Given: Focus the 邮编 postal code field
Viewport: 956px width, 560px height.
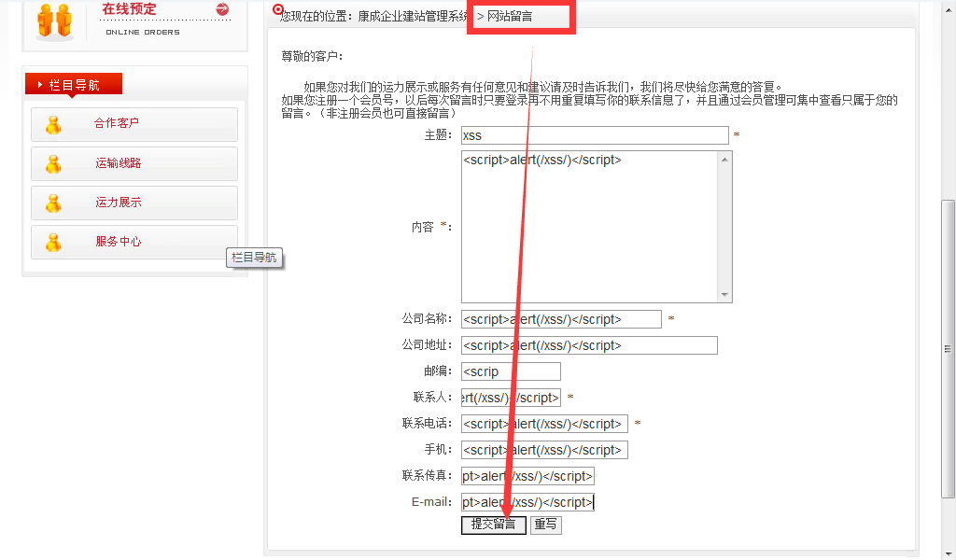Looking at the screenshot, I should click(x=511, y=371).
